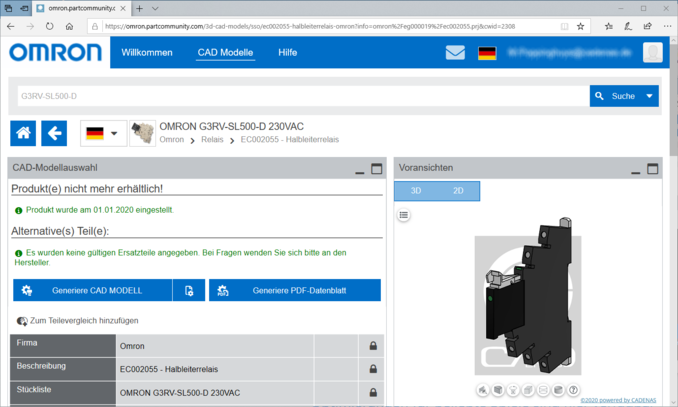This screenshot has height=407, width=678.
Task: Click the CAD format settings file icon
Action: 189,291
